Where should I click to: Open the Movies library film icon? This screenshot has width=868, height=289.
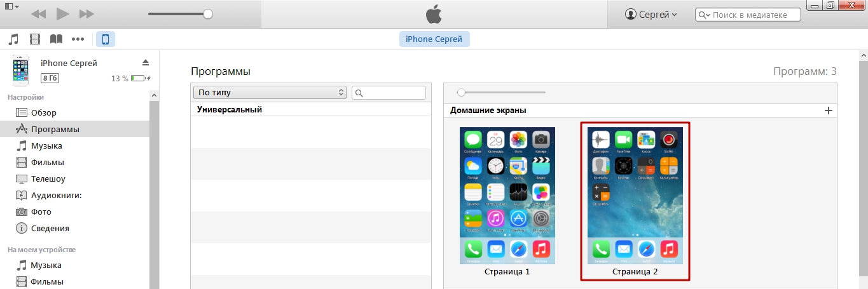35,39
